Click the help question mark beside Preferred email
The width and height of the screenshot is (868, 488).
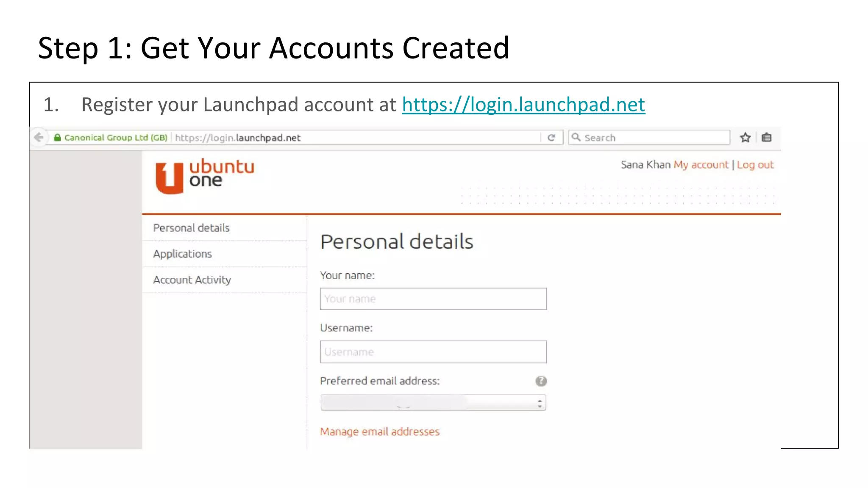tap(541, 381)
